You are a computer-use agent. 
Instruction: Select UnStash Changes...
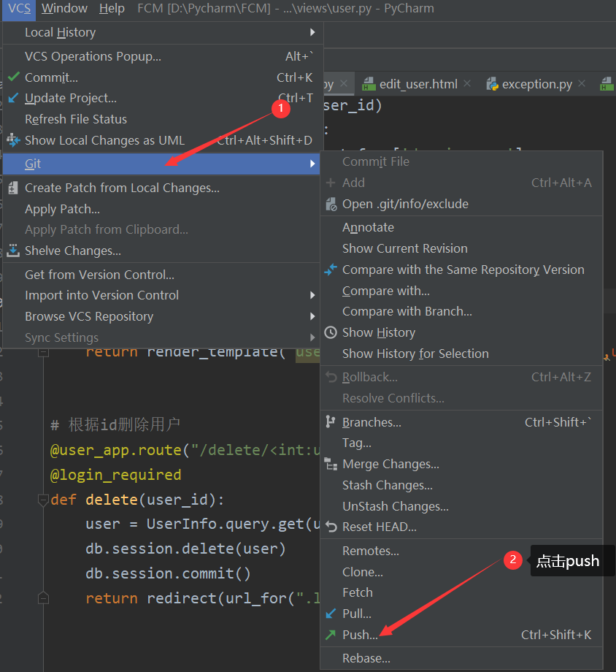click(461, 506)
